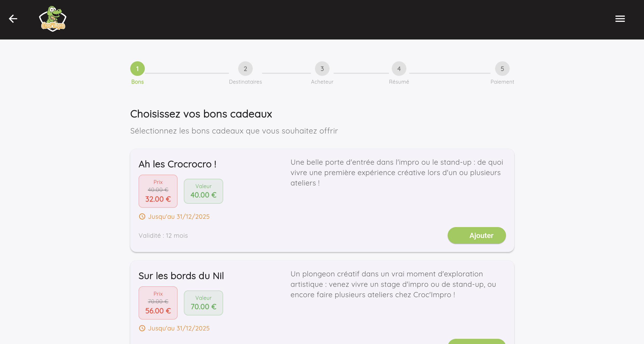Open the Croc'Impro crocodile logo
The width and height of the screenshot is (644, 344).
pos(53,19)
